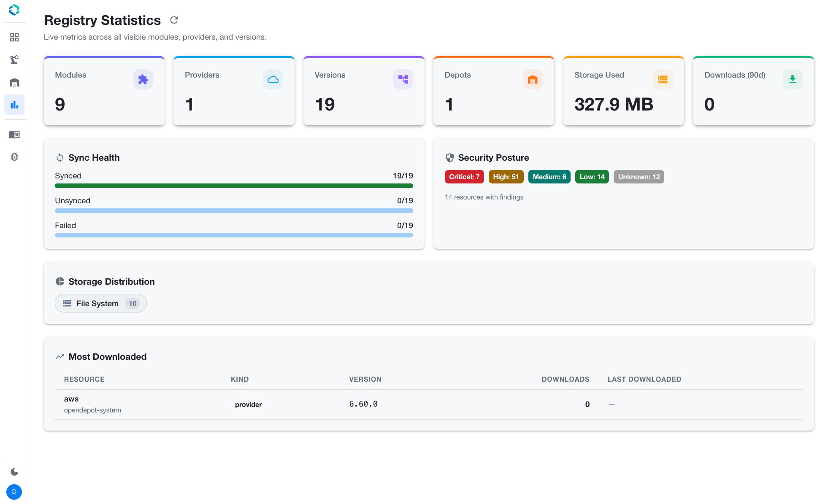This screenshot has width=820, height=504.
Task: Toggle dark mode with the moon icon
Action: click(14, 472)
